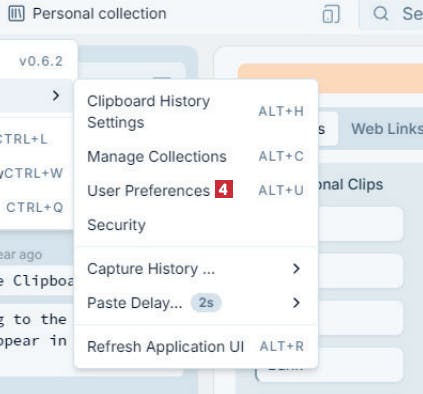Image resolution: width=423 pixels, height=394 pixels.
Task: Expand the Capture History submenu arrow
Action: point(296,268)
